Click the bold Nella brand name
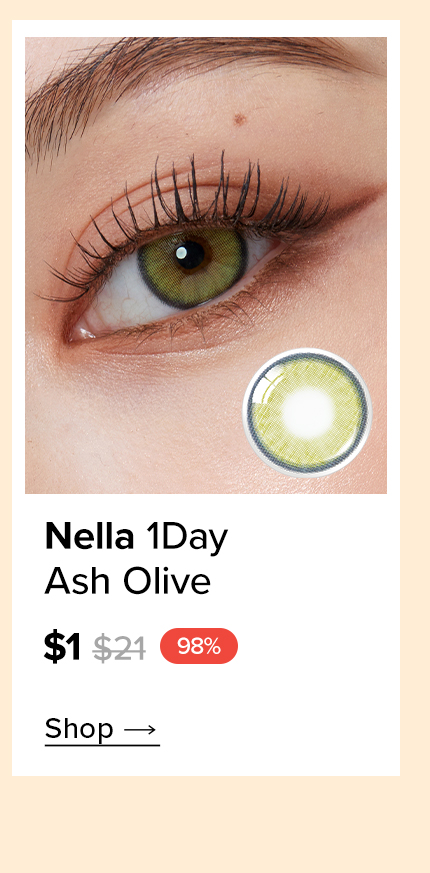Viewport: 430px width, 873px height. click(x=90, y=537)
